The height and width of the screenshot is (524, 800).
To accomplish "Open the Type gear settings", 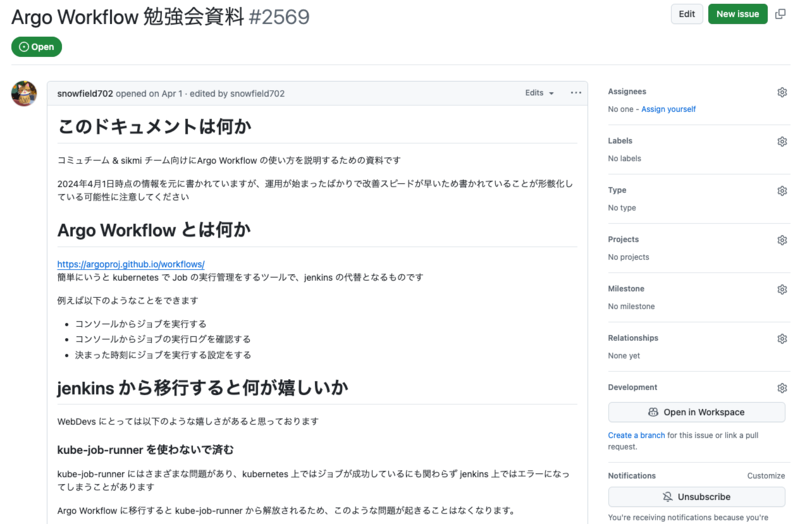I will tap(782, 191).
